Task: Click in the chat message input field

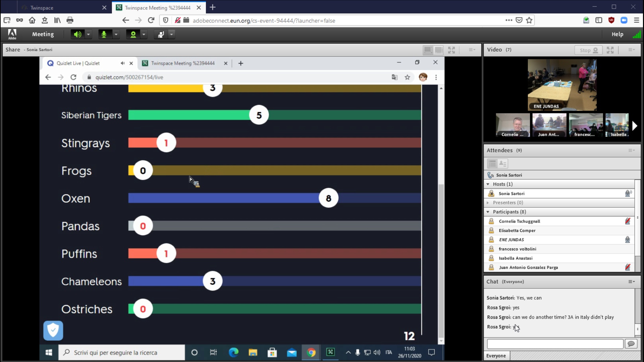Action: pyautogui.click(x=555, y=344)
